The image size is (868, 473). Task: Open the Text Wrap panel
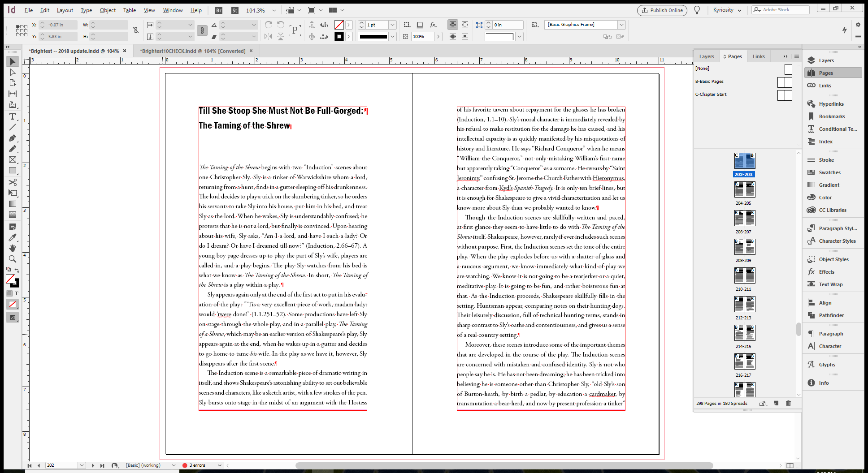point(833,284)
